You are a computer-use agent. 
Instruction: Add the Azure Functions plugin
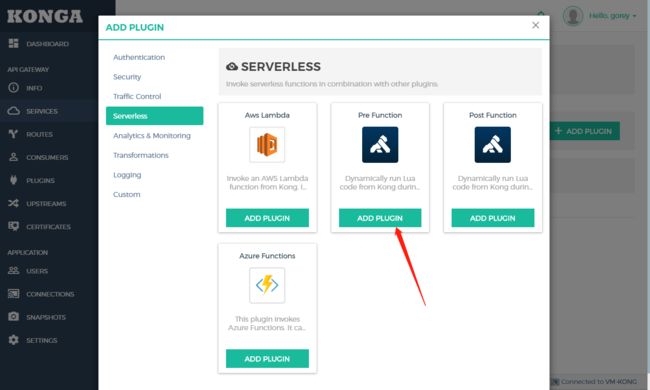(x=267, y=359)
